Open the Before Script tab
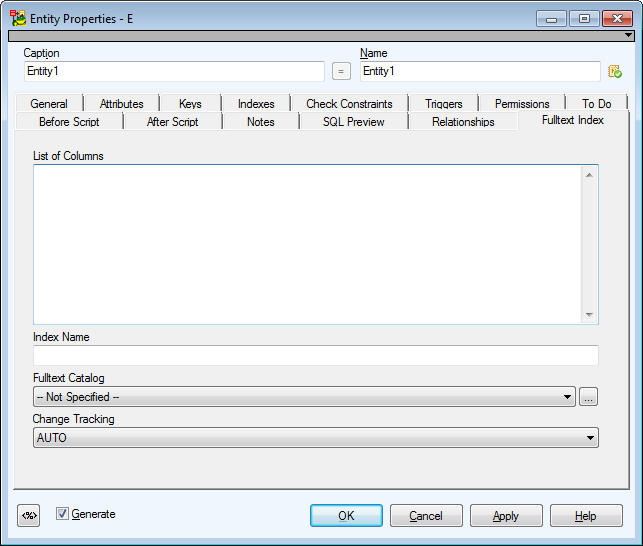643x546 pixels. click(x=69, y=122)
